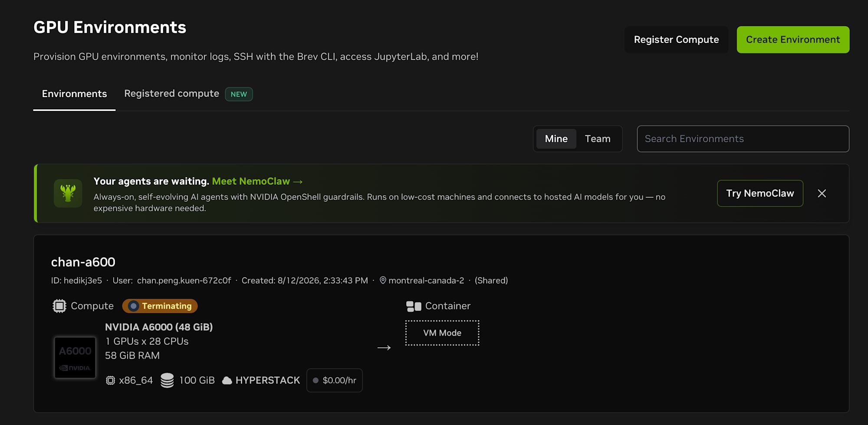This screenshot has width=868, height=425.
Task: Click the disk storage stack icon
Action: coord(167,380)
